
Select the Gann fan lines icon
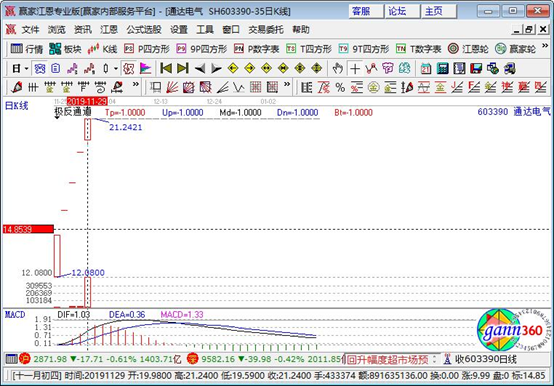[172, 87]
